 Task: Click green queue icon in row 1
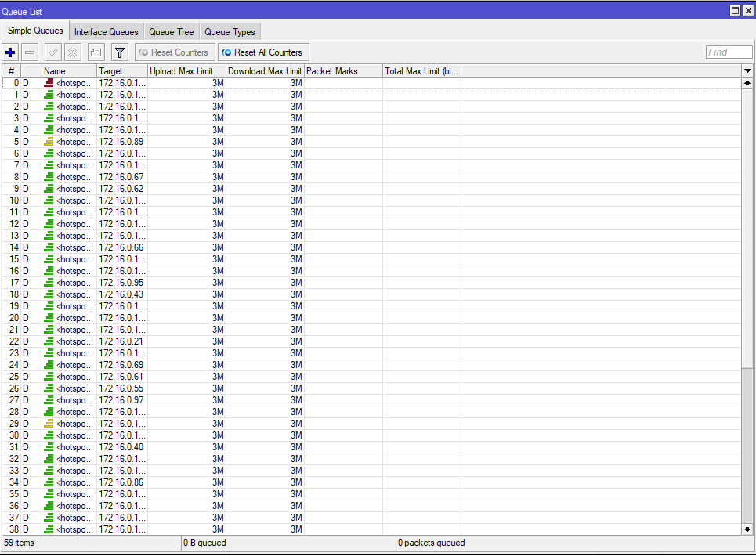(x=49, y=95)
